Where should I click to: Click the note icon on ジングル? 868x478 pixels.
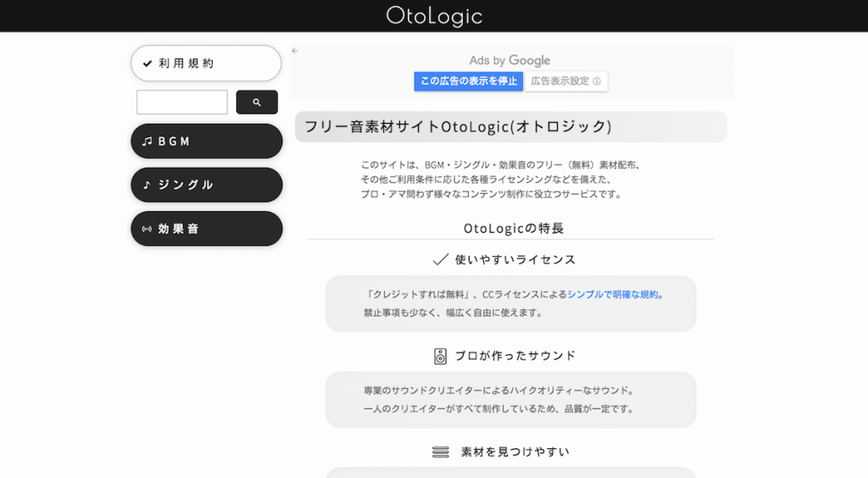[147, 185]
